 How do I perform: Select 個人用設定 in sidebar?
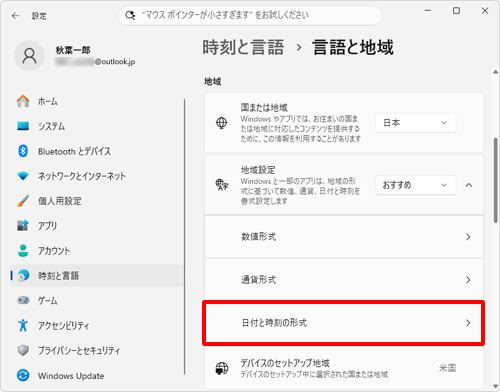[97, 201]
